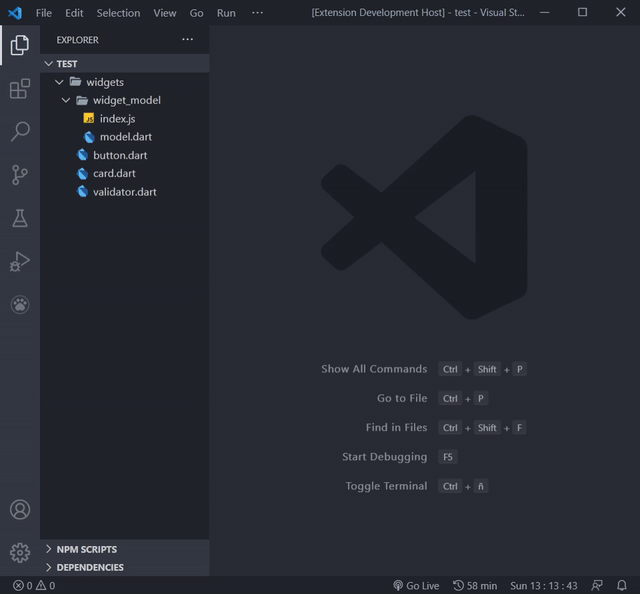Open the File menu

point(44,13)
